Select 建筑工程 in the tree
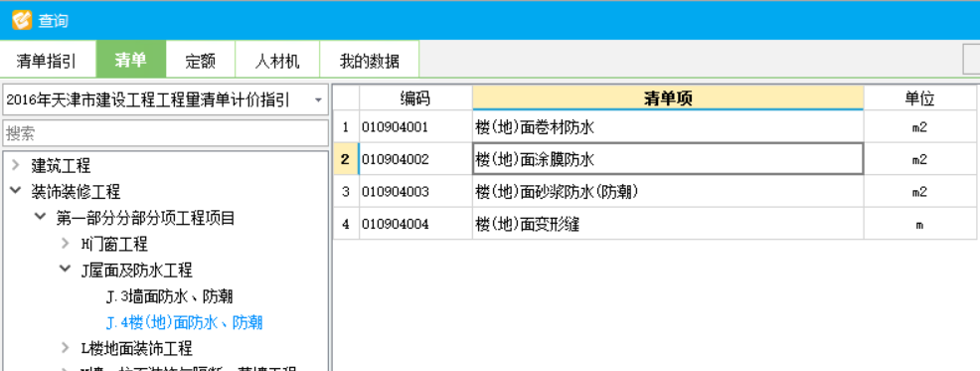 tap(61, 166)
